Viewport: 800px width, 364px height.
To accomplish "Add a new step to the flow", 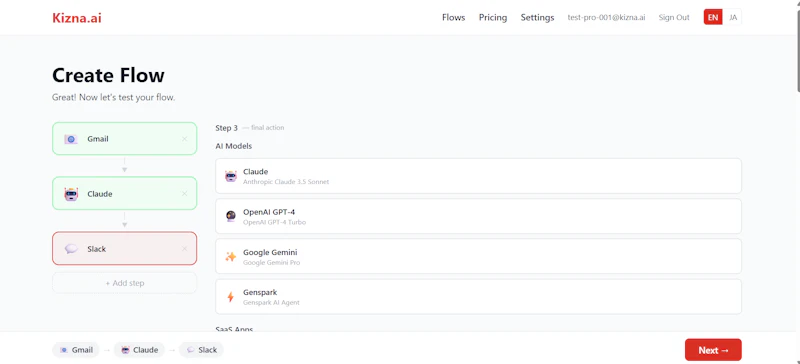I will (124, 283).
